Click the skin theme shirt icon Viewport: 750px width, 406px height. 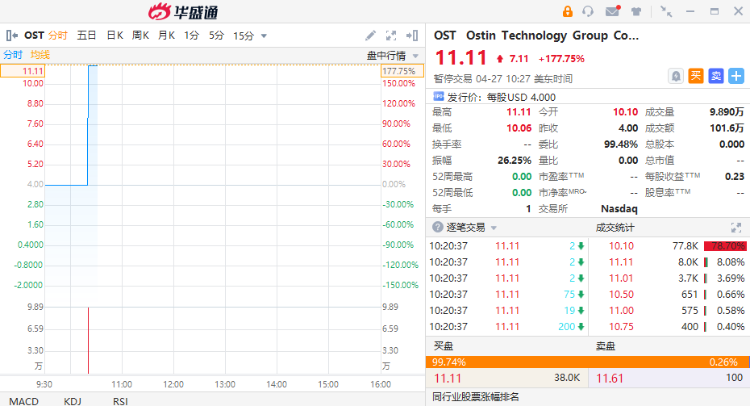point(637,12)
